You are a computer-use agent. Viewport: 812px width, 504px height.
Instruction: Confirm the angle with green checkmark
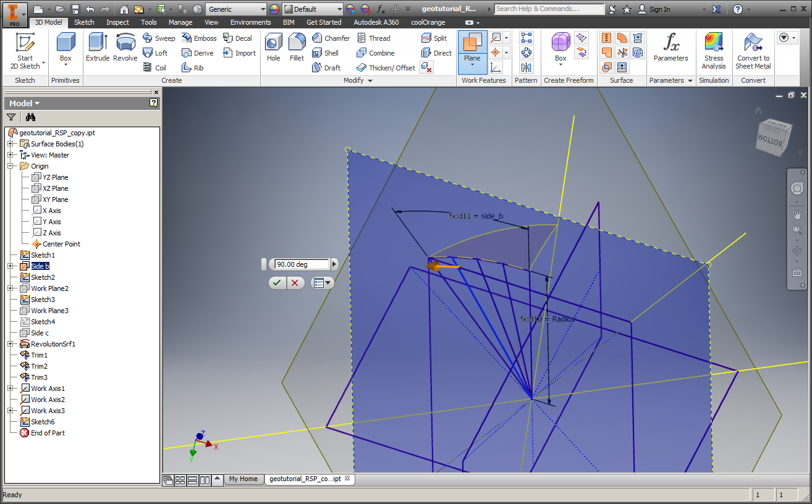click(x=277, y=283)
